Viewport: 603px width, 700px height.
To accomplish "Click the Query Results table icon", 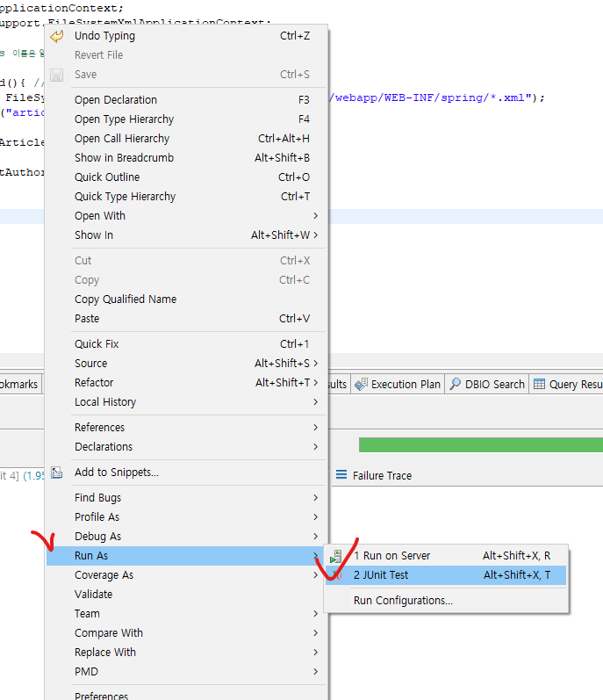I will coord(540,384).
